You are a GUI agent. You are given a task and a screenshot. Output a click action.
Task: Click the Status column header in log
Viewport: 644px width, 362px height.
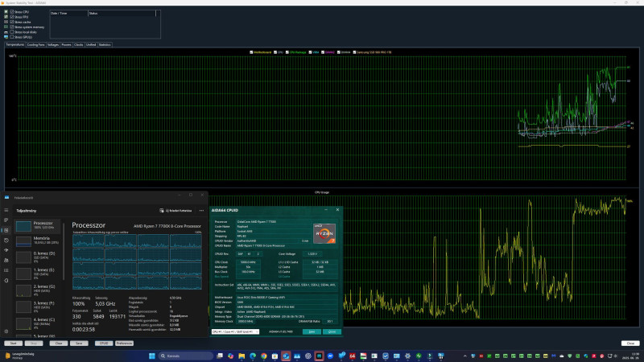[x=122, y=13]
